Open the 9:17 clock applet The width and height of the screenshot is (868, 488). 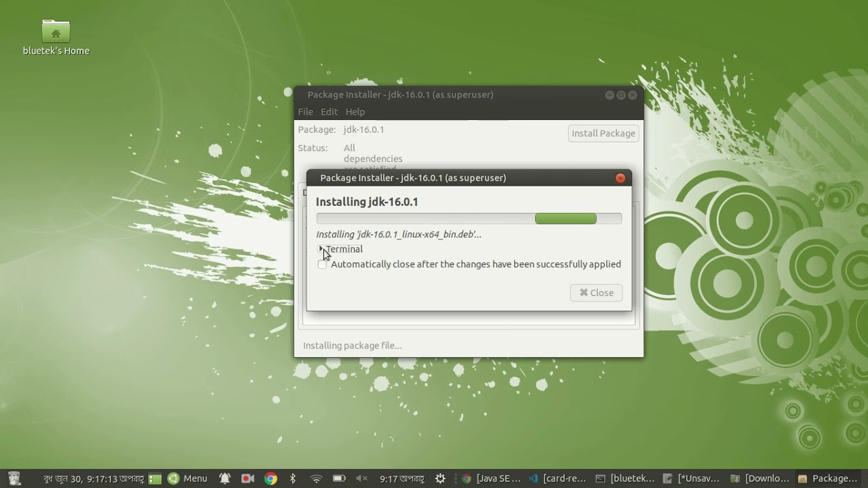click(x=401, y=479)
